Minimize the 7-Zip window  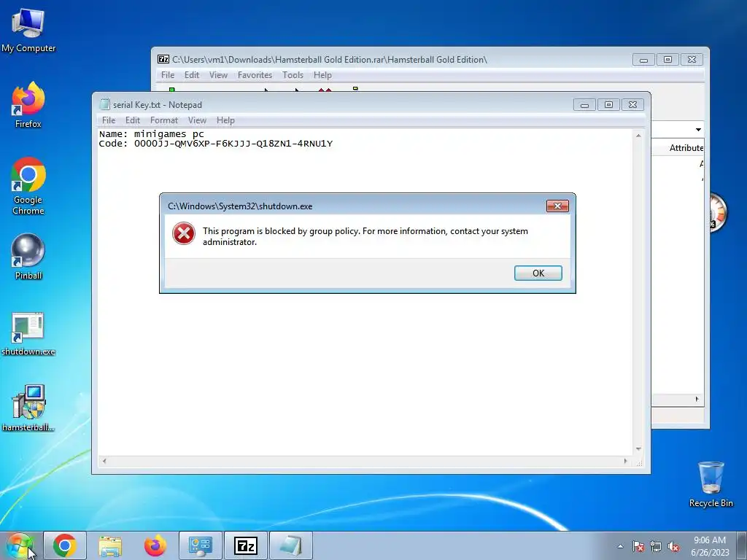(643, 60)
